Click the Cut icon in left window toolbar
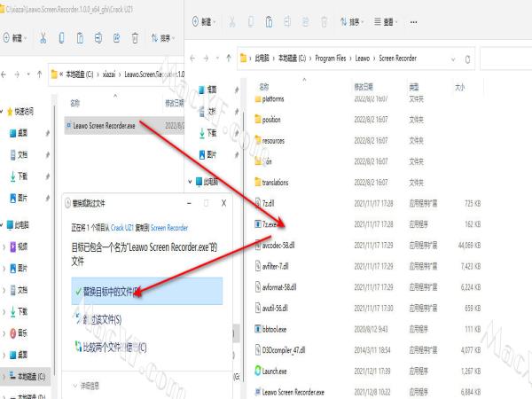The image size is (532, 399). coord(43,38)
